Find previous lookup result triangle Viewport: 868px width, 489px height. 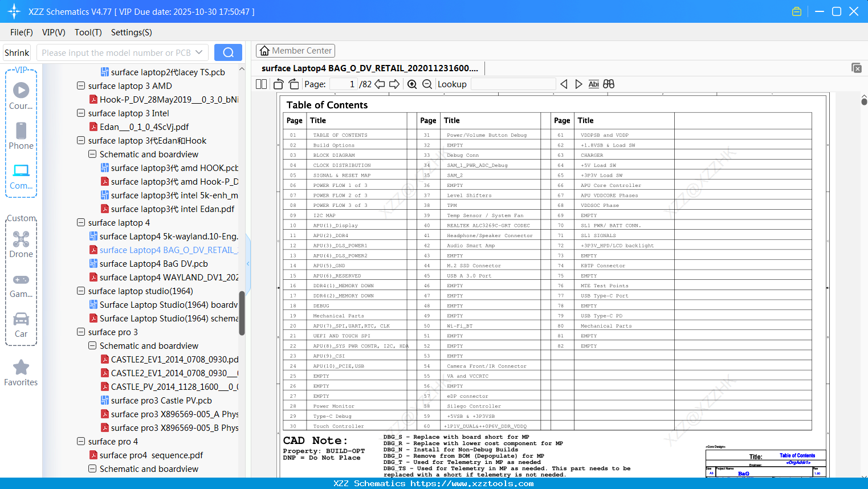[x=564, y=84]
